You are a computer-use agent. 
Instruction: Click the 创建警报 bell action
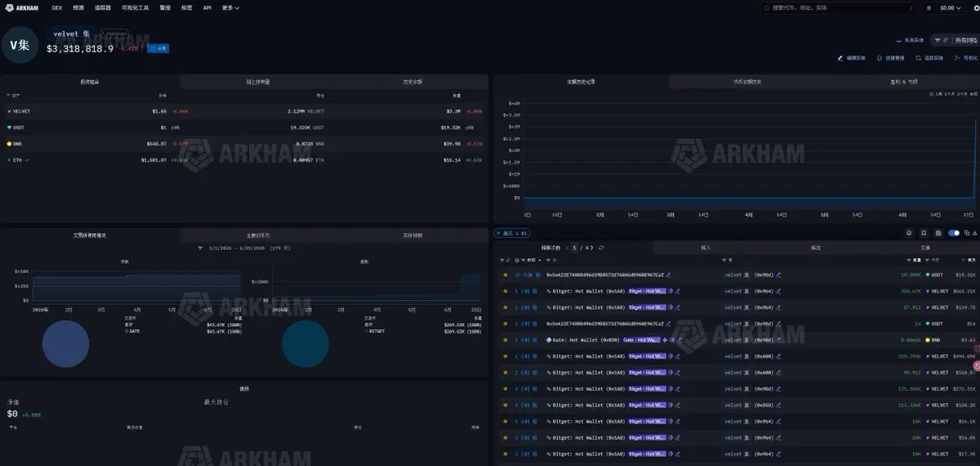[x=889, y=58]
